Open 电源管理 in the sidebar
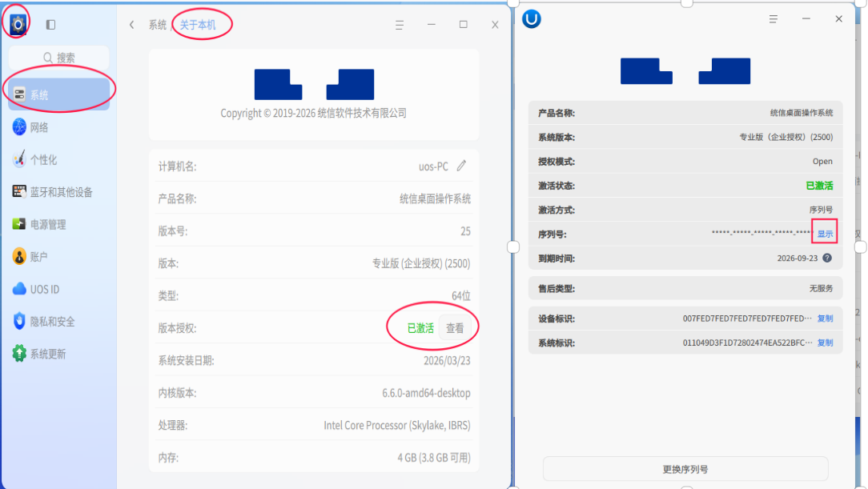The image size is (868, 489). (58, 224)
